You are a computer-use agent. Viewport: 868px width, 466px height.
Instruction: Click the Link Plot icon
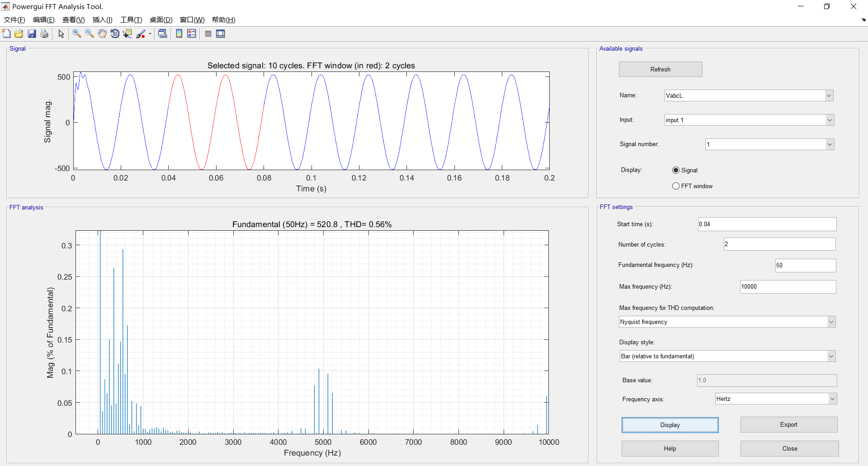coord(163,34)
